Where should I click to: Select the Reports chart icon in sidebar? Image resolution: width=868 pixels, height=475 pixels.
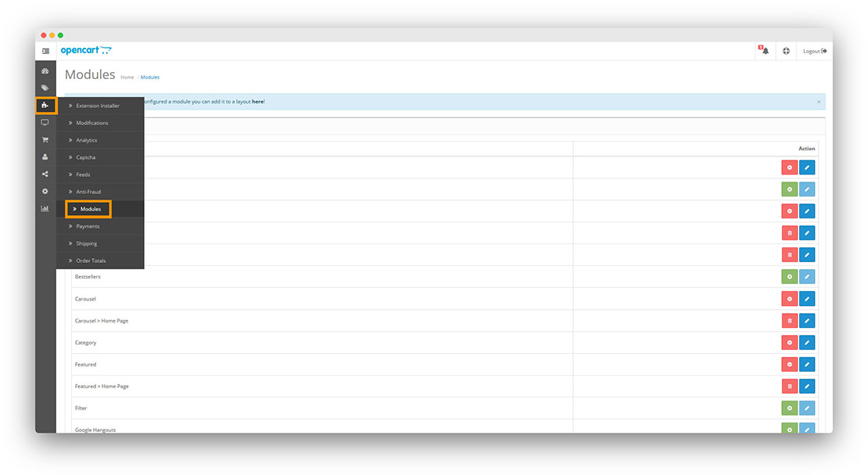45,208
